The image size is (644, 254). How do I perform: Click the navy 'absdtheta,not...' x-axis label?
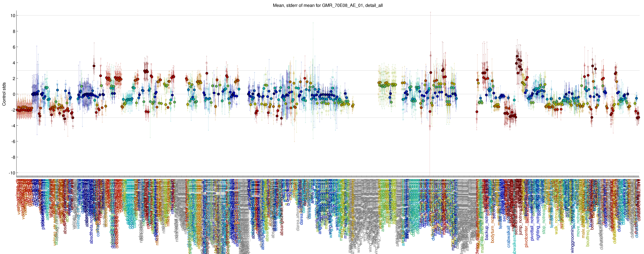click(91, 212)
